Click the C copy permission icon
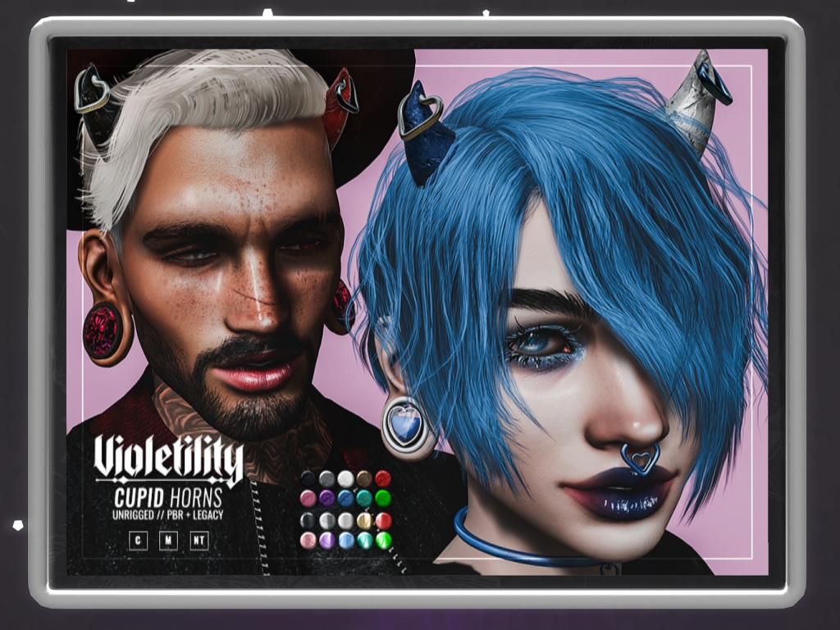This screenshot has width=840, height=630. pos(138,541)
